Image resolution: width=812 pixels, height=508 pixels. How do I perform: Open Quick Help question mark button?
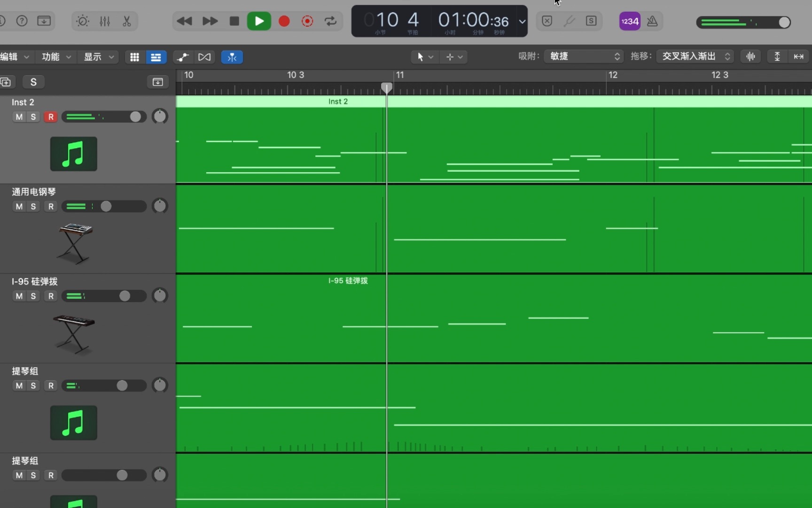coord(22,21)
